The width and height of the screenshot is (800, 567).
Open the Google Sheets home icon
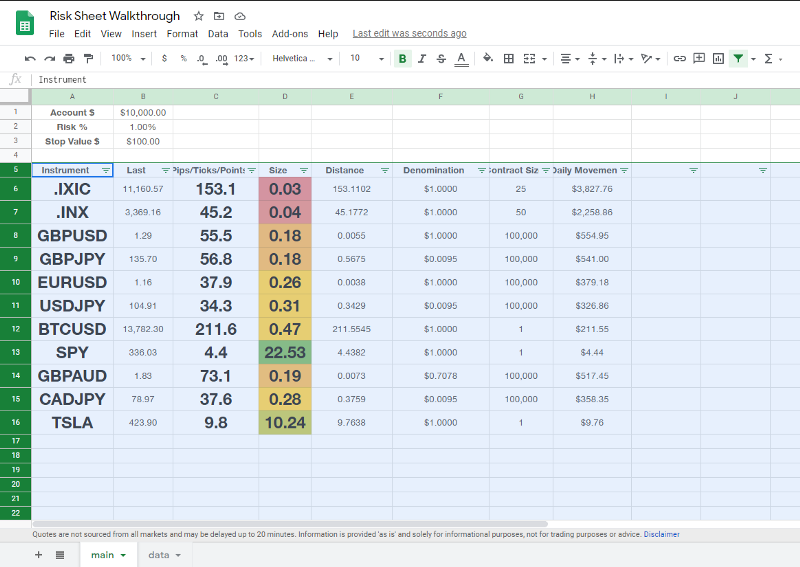point(24,23)
